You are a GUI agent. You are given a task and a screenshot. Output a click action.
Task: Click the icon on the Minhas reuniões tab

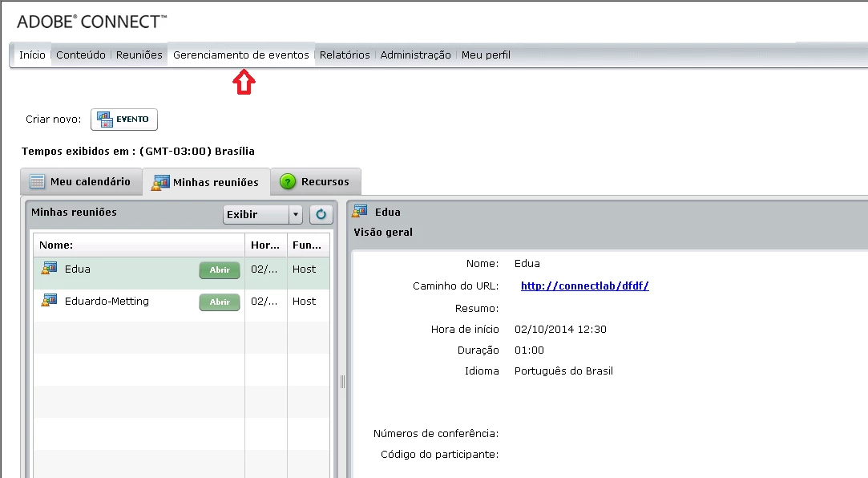pos(160,182)
